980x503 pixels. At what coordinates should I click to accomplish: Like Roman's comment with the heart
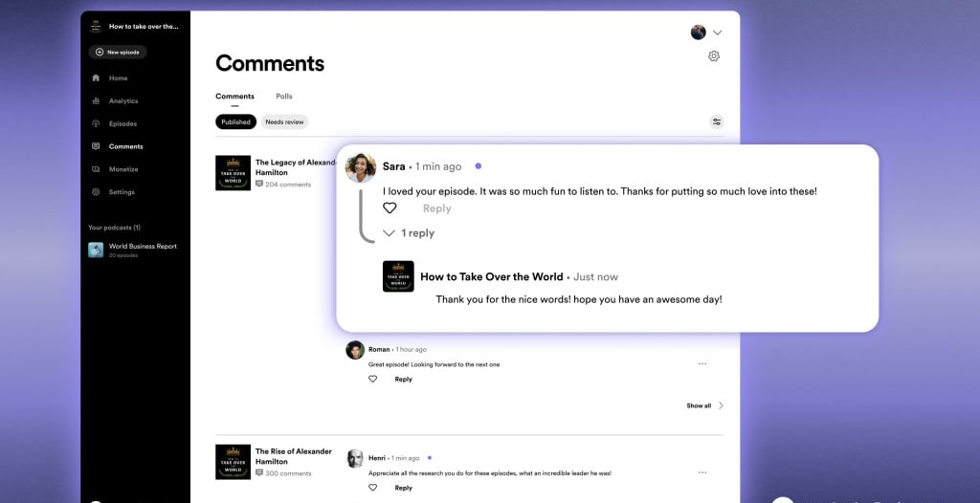tap(373, 379)
